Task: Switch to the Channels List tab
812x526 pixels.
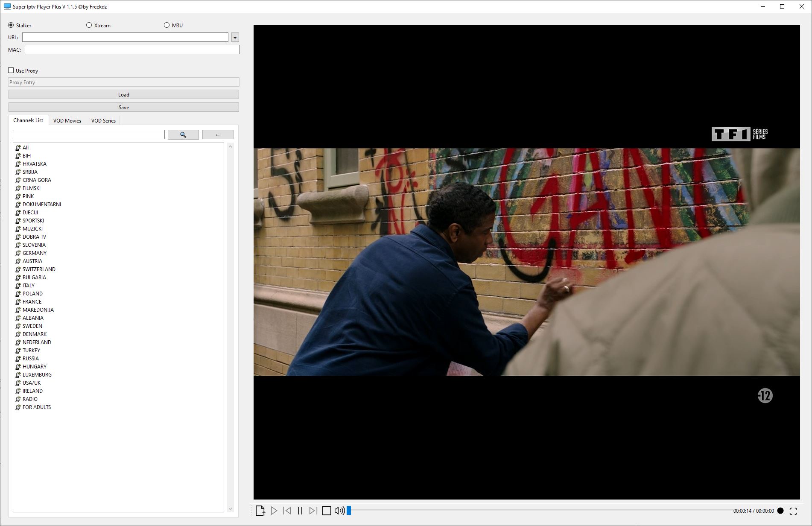Action: click(x=28, y=120)
